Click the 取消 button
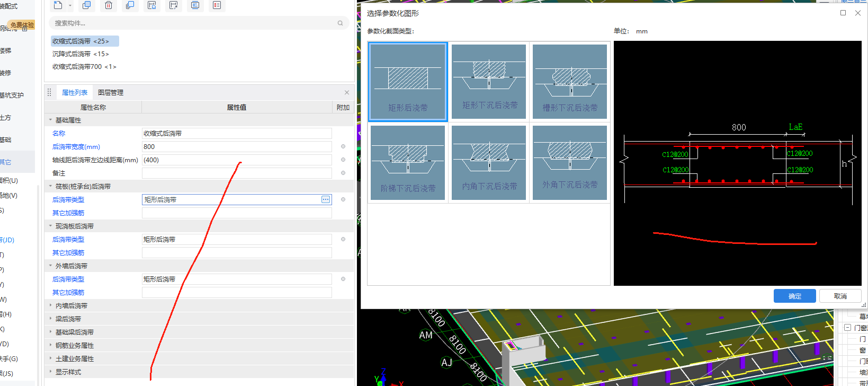 click(x=840, y=296)
